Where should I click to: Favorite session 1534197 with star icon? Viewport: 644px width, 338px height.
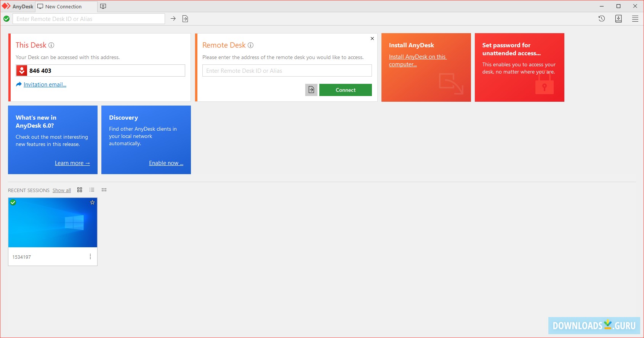(92, 202)
